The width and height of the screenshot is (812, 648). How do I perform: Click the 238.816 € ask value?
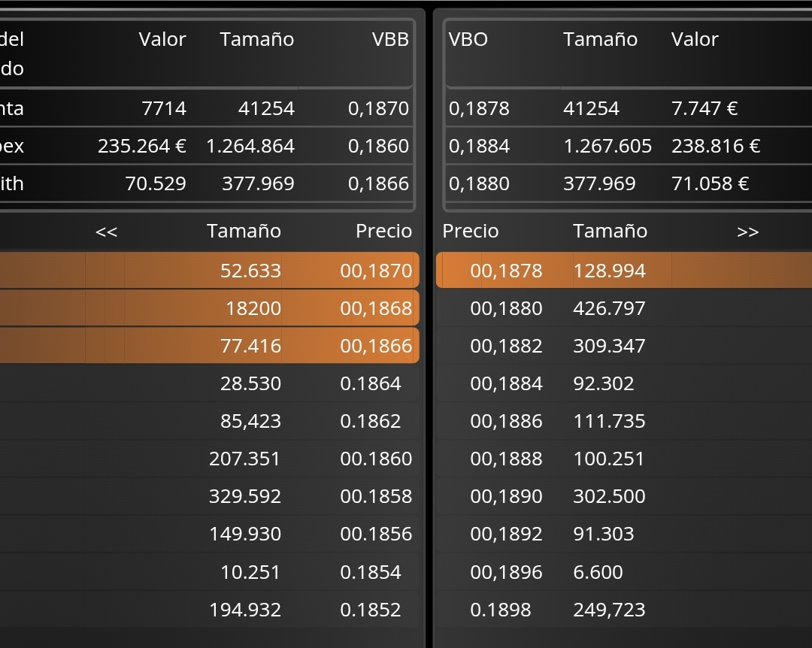click(x=716, y=146)
